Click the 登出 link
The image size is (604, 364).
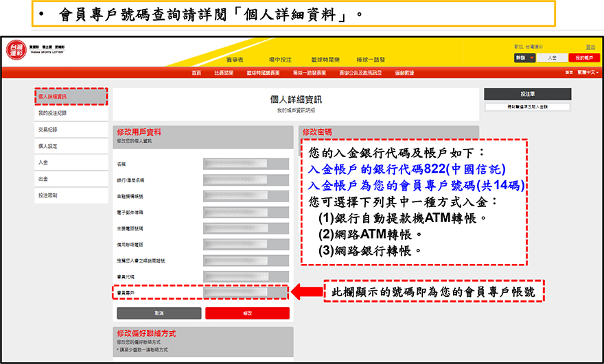click(591, 47)
